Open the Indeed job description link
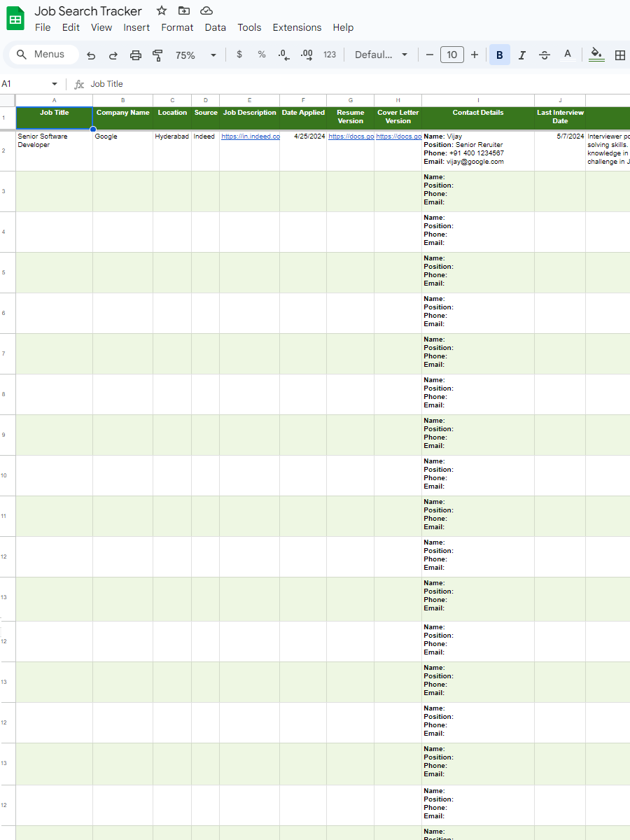 pos(250,136)
